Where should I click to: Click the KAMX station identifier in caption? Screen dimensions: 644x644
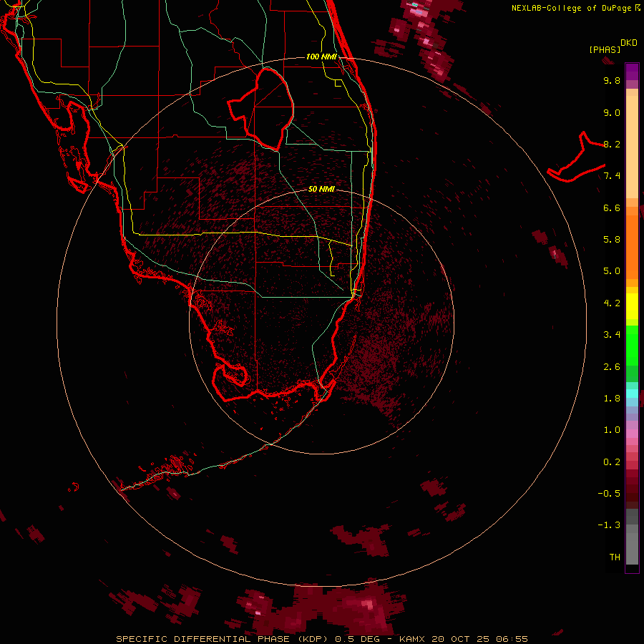click(x=413, y=639)
